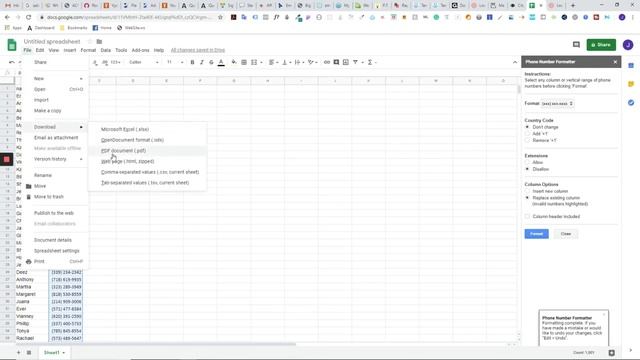The width and height of the screenshot is (640, 360).
Task: Select the Don't change country code option
Action: [527, 127]
